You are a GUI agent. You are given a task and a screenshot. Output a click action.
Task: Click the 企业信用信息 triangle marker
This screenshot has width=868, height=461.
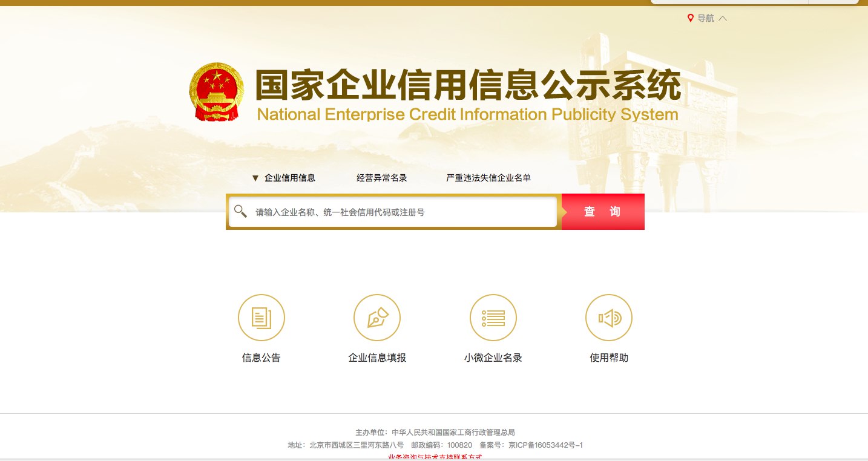(255, 178)
